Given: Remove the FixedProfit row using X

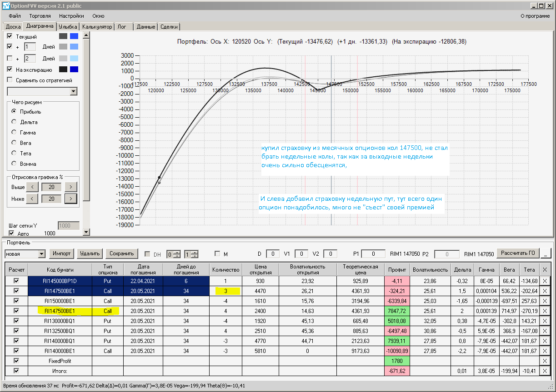Looking at the screenshot, I should (545, 360).
